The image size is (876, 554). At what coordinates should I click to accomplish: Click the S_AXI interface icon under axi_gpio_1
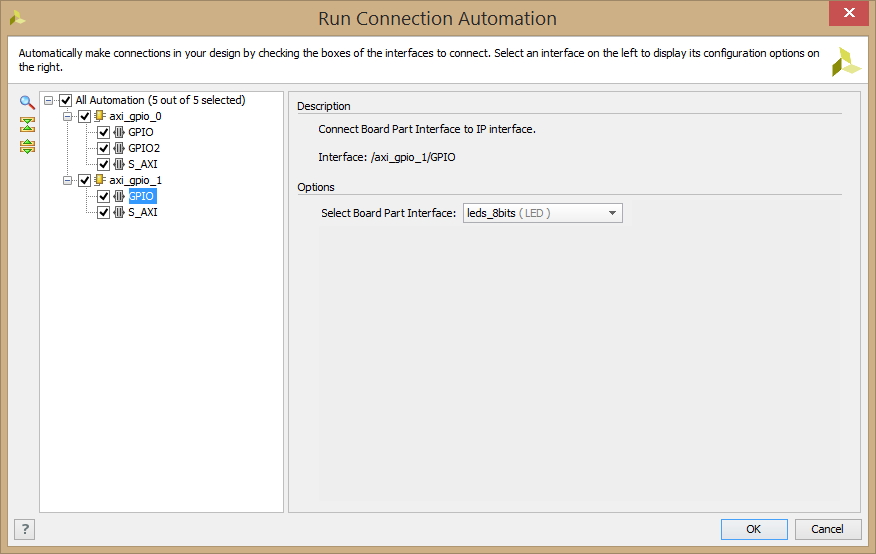pyautogui.click(x=118, y=212)
